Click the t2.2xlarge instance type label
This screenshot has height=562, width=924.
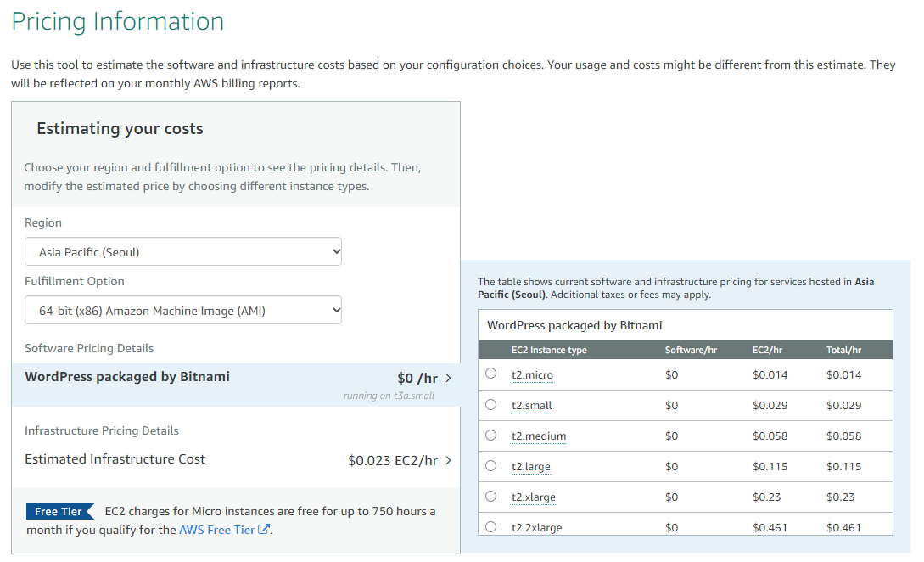[x=537, y=528]
